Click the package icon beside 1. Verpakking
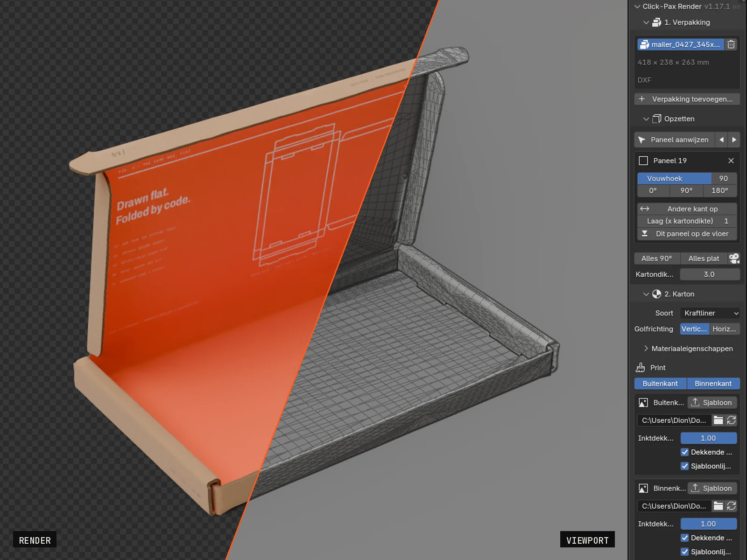Screen dimensions: 747x560 pos(656,22)
